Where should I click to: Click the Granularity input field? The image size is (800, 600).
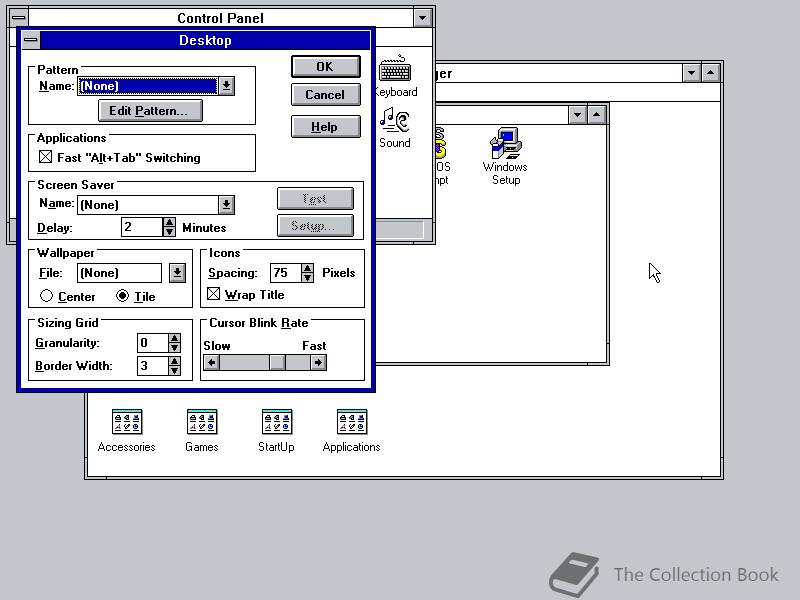tap(153, 343)
